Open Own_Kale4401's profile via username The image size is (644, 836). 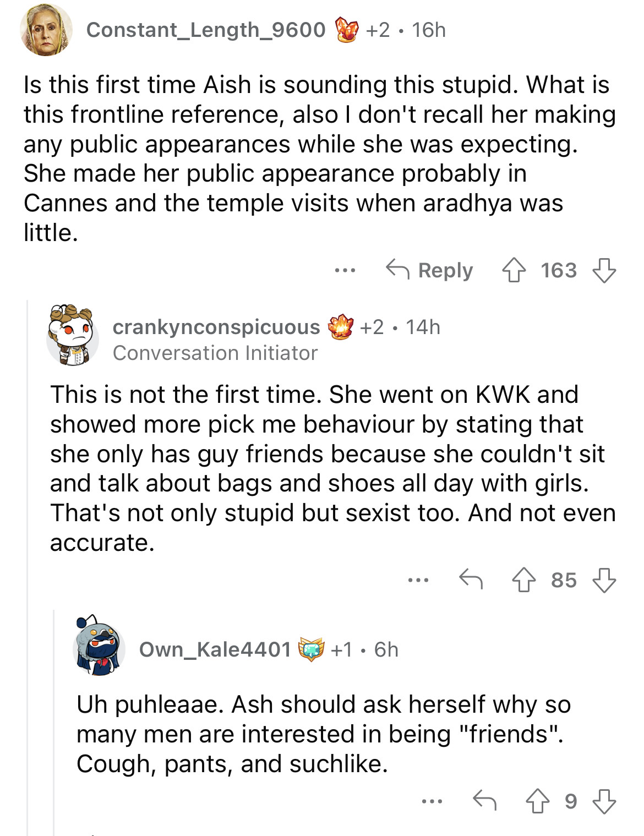[215, 649]
